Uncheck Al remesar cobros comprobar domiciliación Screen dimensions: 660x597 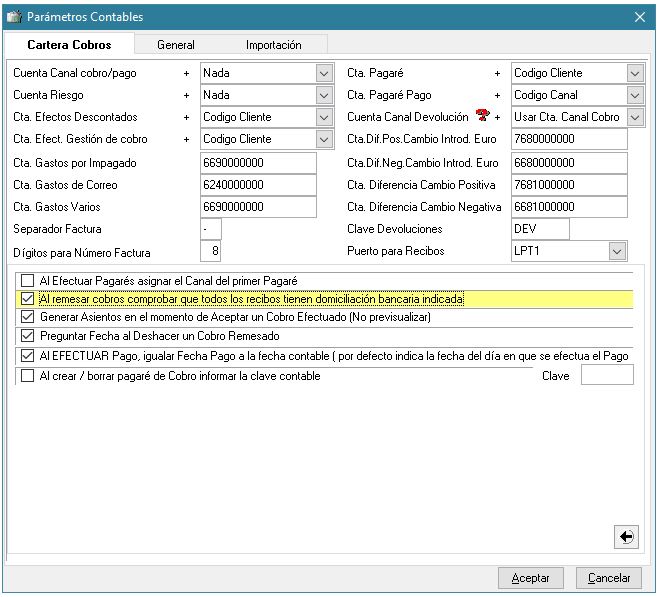pyautogui.click(x=28, y=299)
